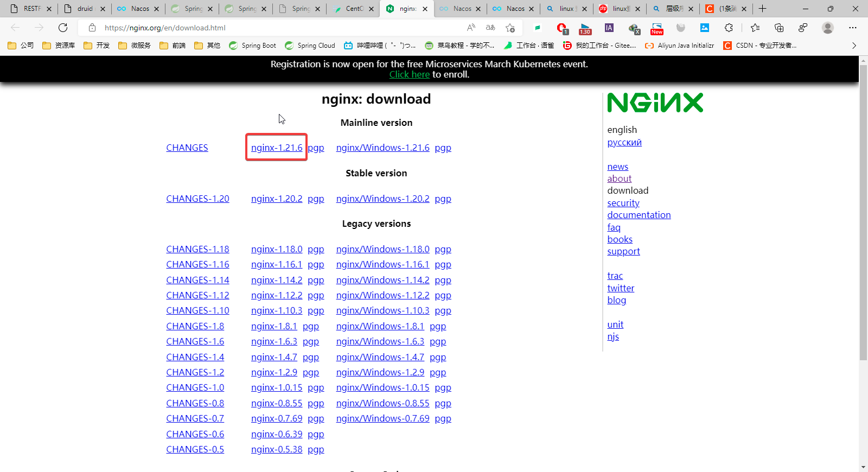868x472 pixels.
Task: Click the extension icon labeled New
Action: (x=657, y=29)
